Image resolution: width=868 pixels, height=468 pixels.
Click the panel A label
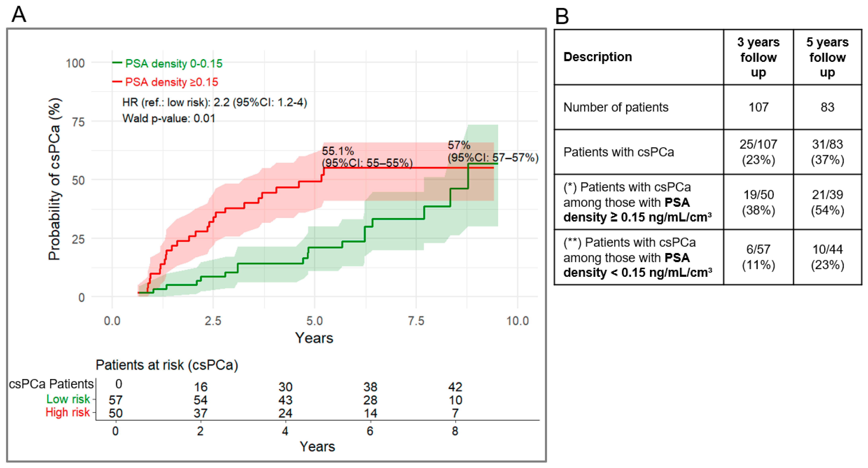(19, 15)
